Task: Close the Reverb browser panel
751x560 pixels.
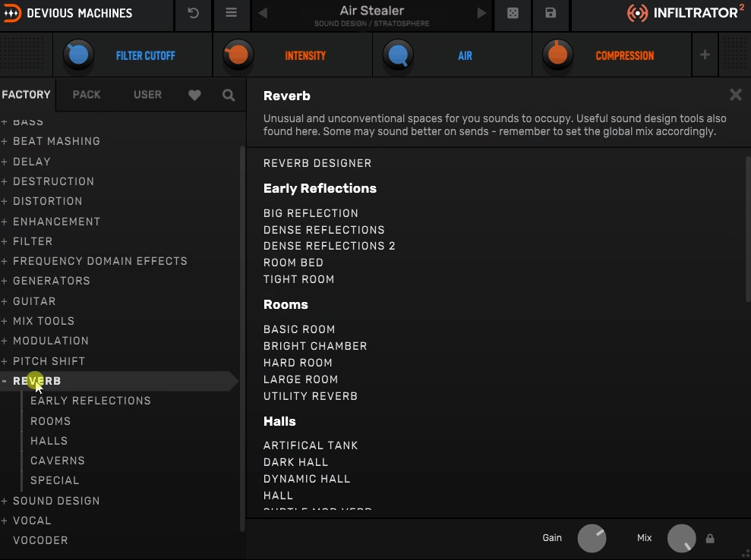Action: tap(735, 95)
